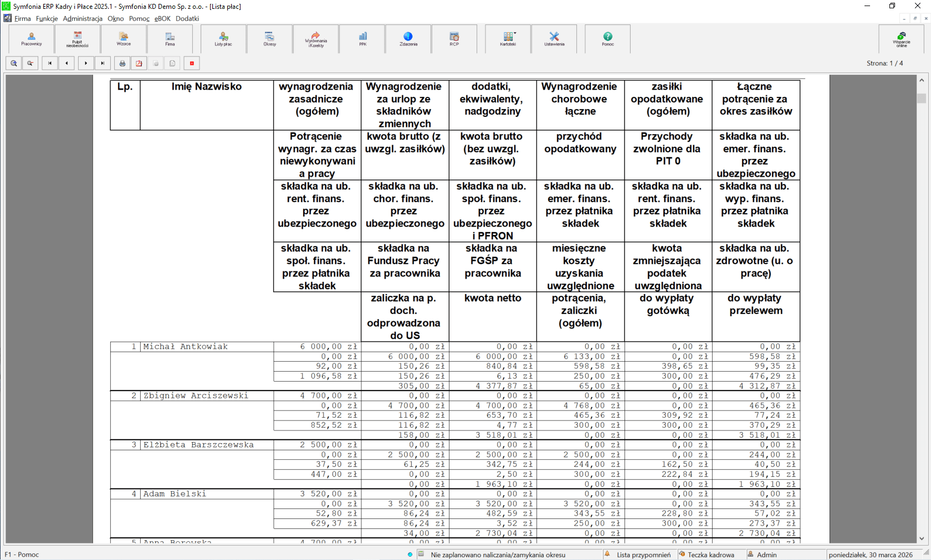Open the Administracja menu

tap(83, 18)
